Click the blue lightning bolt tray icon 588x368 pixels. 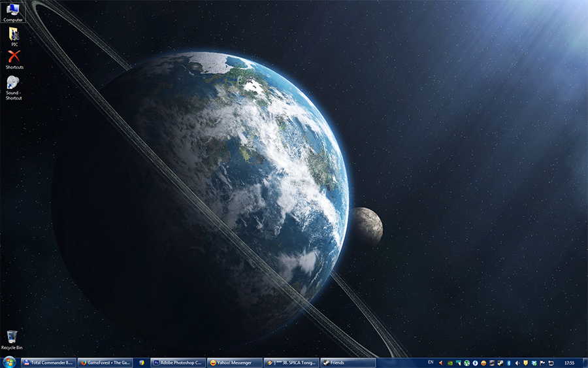(x=475, y=363)
